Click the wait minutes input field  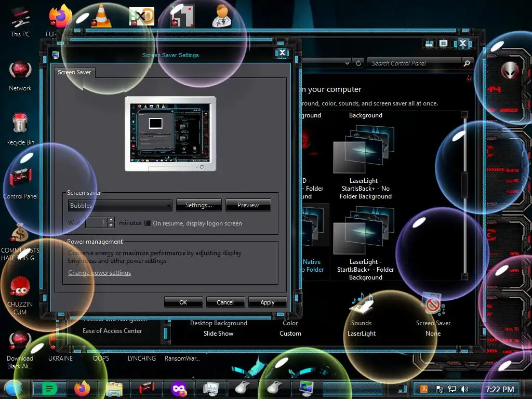pos(96,223)
